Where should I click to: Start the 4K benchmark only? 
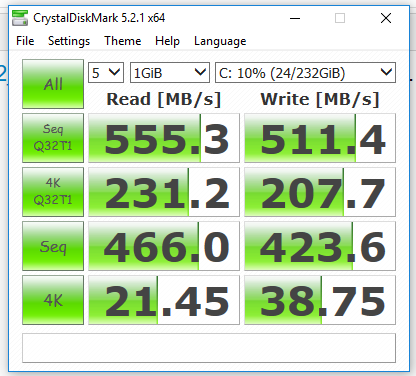53,300
